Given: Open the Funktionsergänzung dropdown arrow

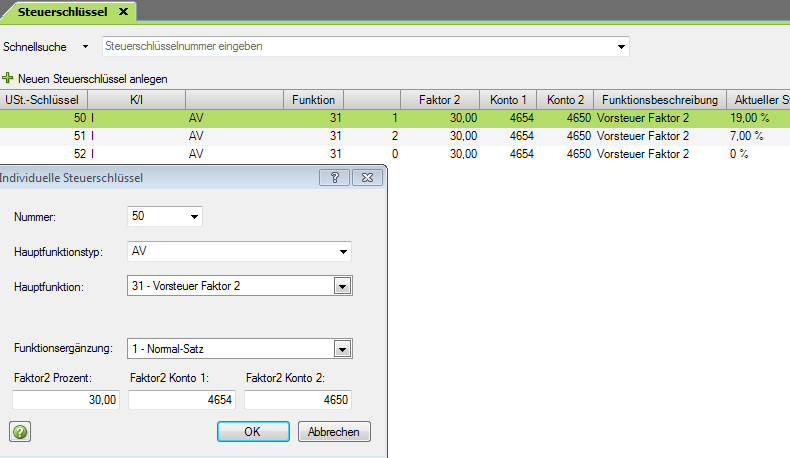Looking at the screenshot, I should (343, 349).
